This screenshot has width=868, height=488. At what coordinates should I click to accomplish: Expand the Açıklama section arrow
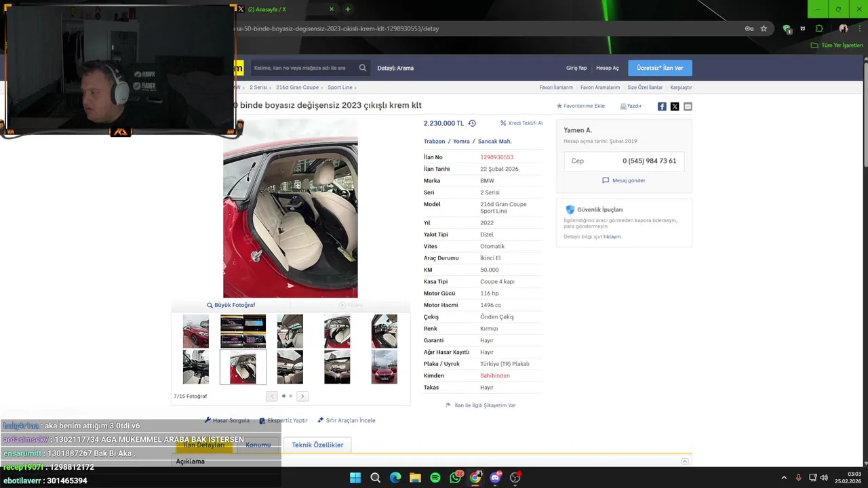click(x=684, y=462)
